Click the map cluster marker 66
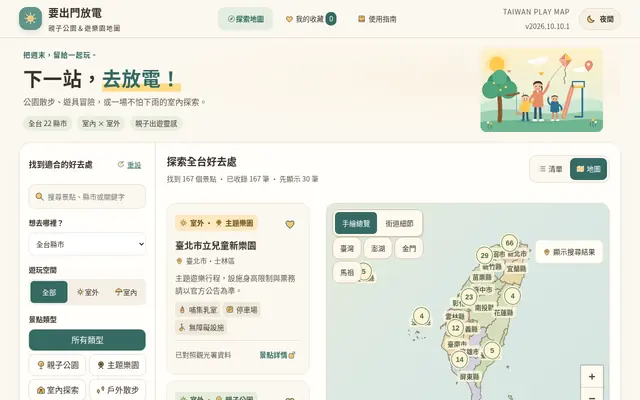The image size is (640, 400). pos(509,243)
